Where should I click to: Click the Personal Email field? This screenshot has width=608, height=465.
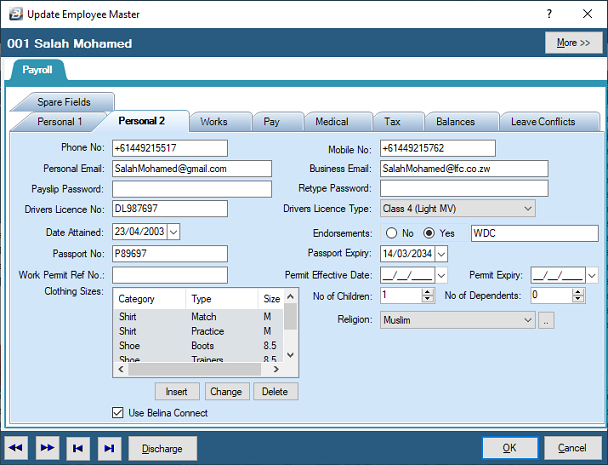click(192, 169)
